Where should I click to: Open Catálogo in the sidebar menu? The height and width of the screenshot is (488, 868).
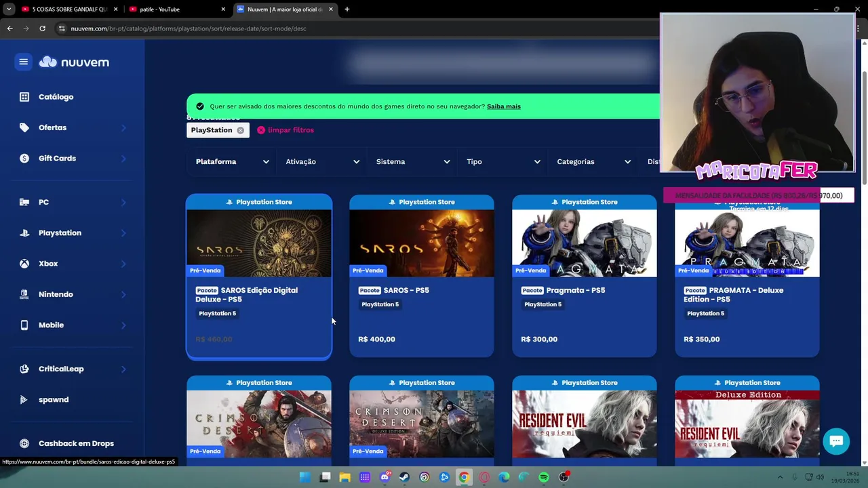pos(56,97)
